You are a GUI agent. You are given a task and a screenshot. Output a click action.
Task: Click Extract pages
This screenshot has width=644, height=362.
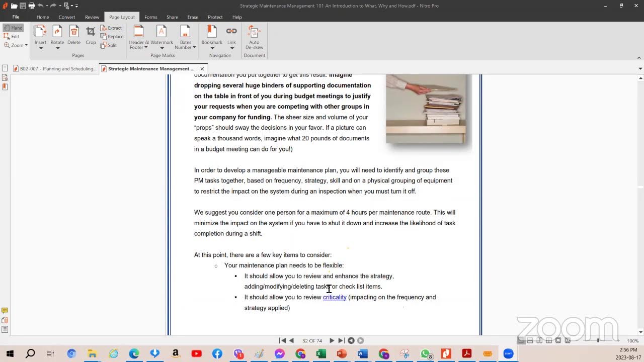coord(111,28)
